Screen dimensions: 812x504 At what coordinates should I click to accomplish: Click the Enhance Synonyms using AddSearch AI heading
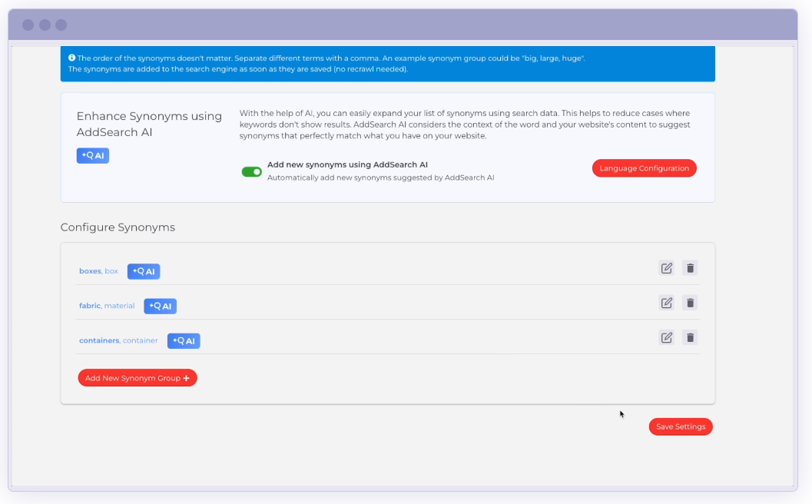[149, 124]
